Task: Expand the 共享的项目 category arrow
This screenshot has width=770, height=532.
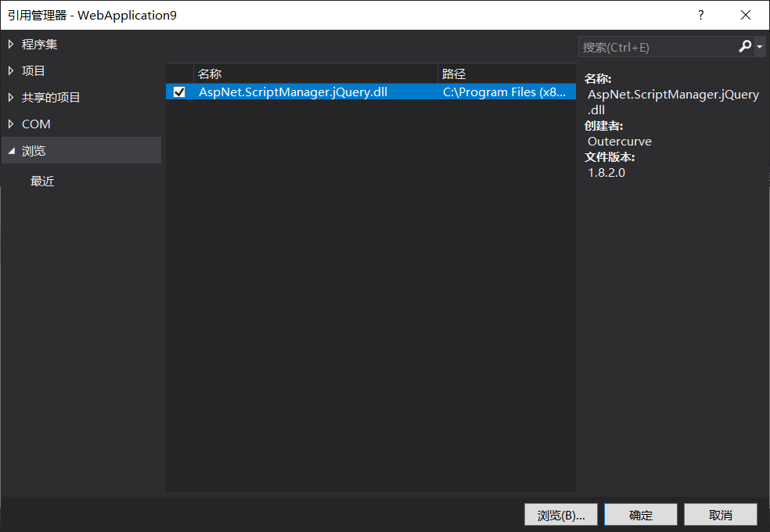Action: coord(11,97)
